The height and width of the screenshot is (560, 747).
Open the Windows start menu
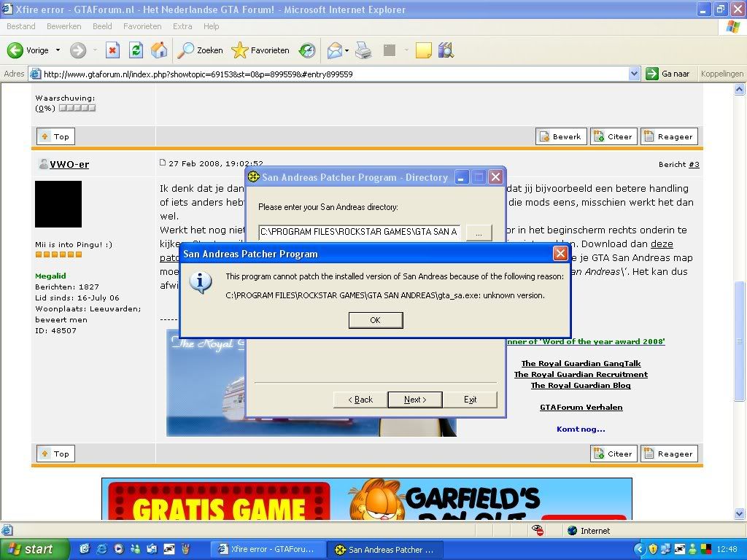click(x=34, y=549)
